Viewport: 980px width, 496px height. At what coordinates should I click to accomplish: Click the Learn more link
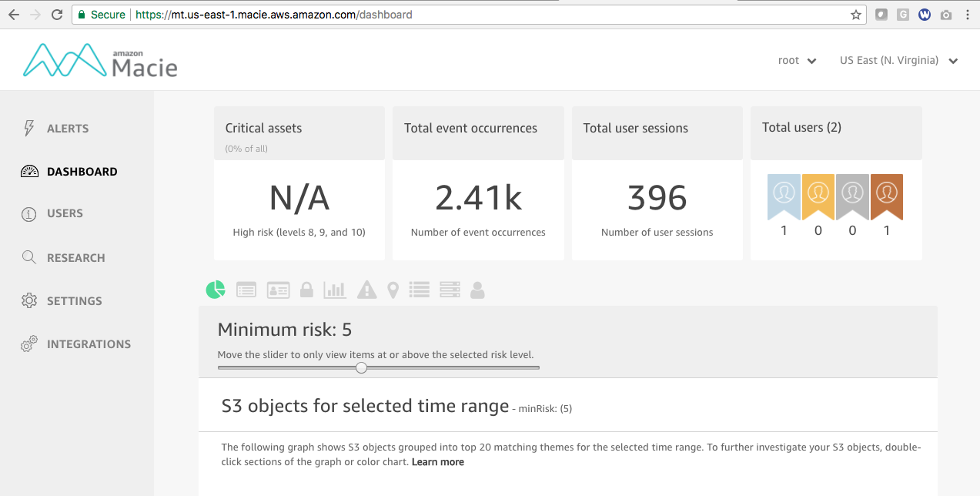tap(438, 462)
